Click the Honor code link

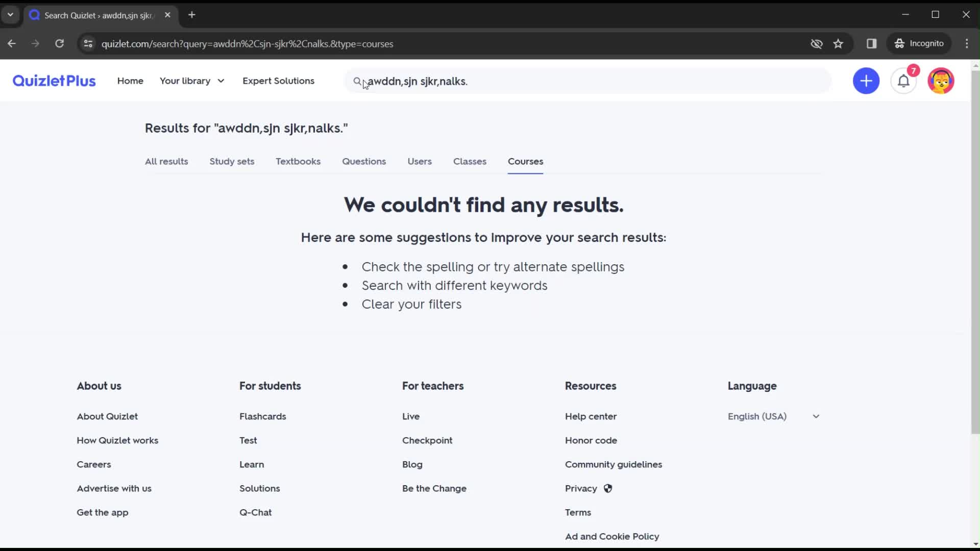tap(592, 440)
